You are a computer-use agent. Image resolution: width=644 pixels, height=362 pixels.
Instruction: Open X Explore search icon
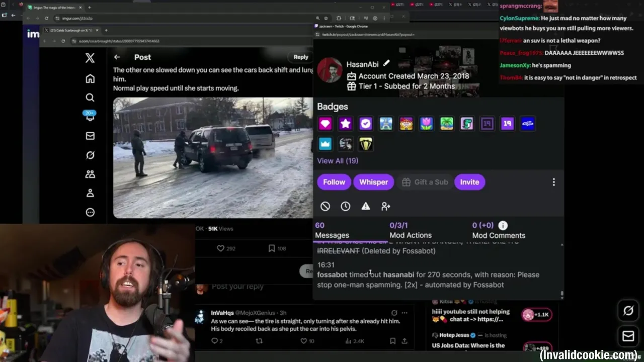pos(90,98)
